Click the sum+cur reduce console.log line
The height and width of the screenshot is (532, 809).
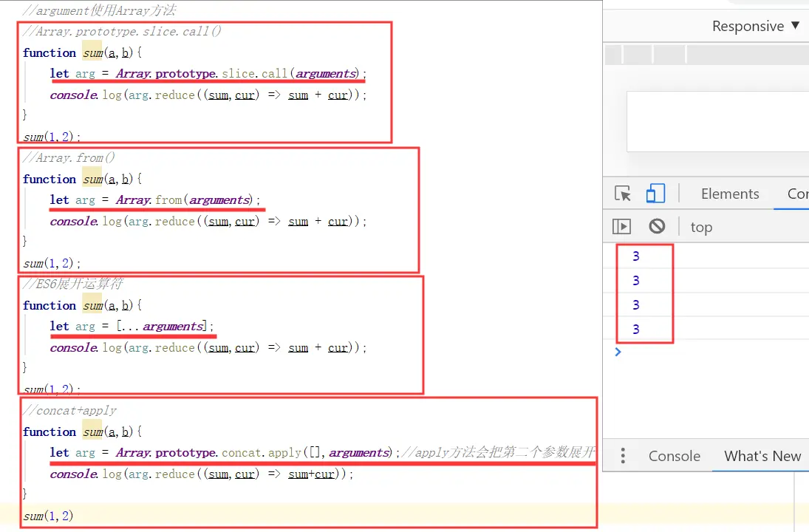201,474
